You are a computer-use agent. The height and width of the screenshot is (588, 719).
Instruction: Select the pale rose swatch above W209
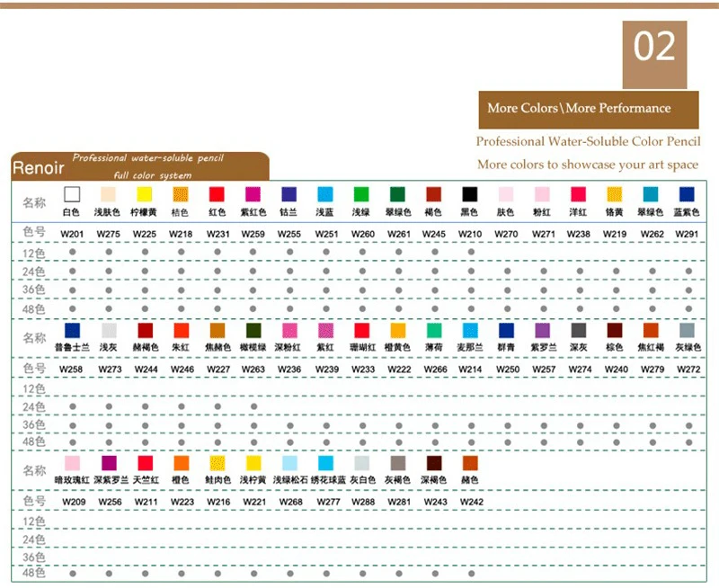click(x=73, y=463)
